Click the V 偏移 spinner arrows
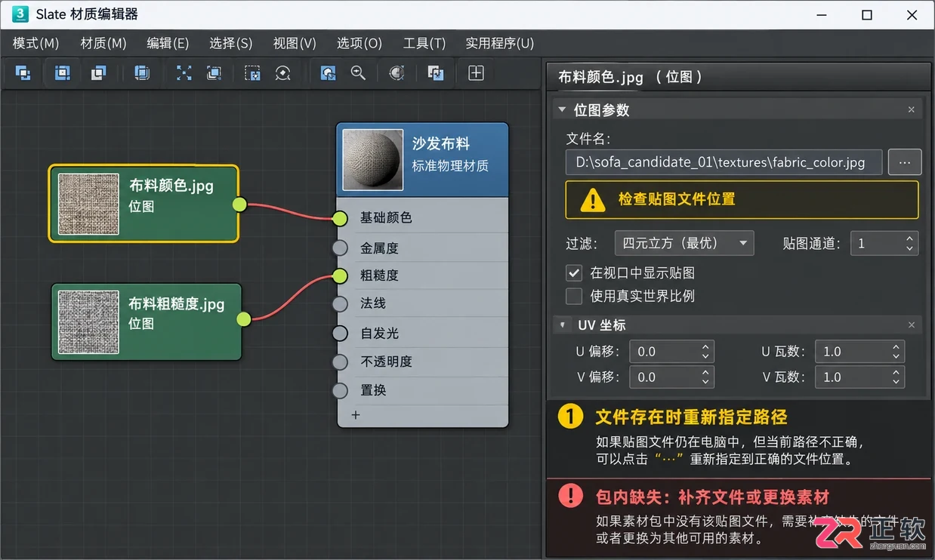 705,377
